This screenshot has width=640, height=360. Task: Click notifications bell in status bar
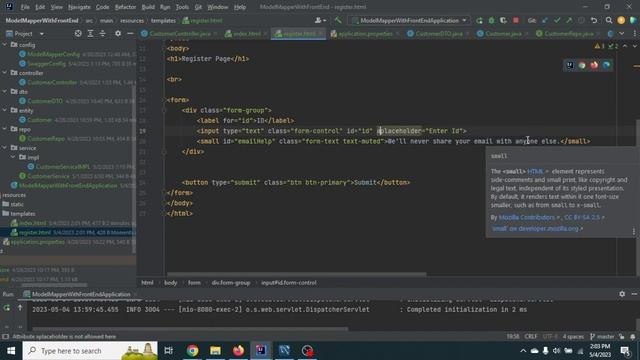(633, 337)
